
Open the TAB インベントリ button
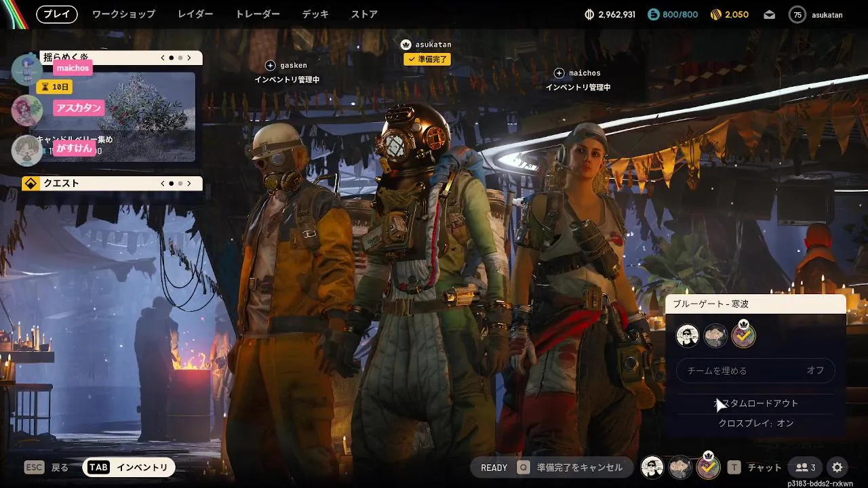tap(129, 467)
